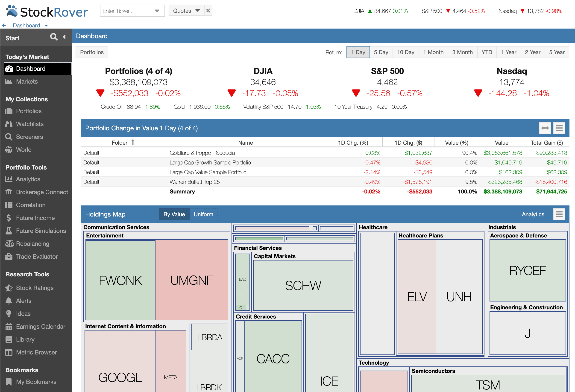Sort by Total Gain ($) column
575x392 pixels.
click(547, 143)
